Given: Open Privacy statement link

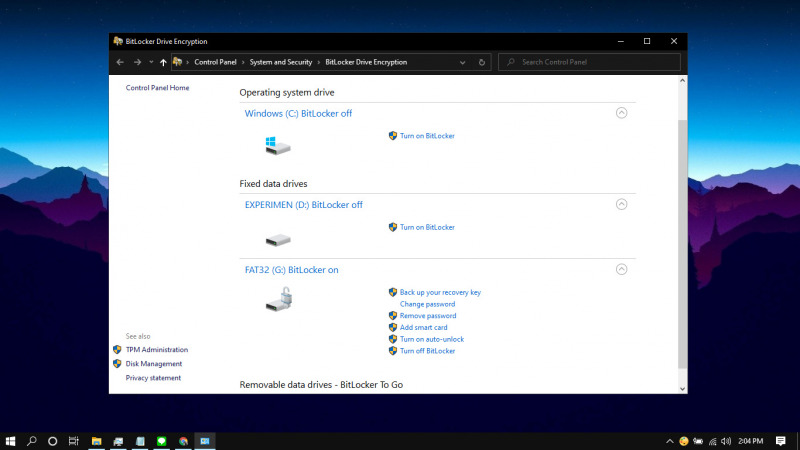Looking at the screenshot, I should coord(153,378).
